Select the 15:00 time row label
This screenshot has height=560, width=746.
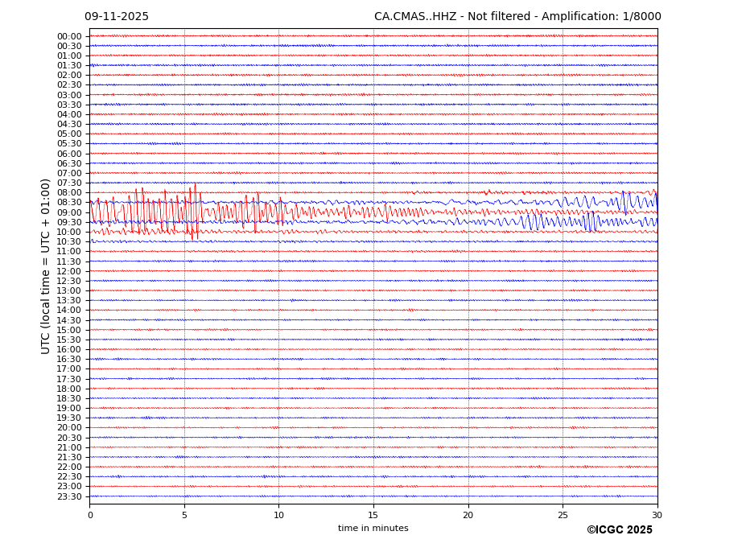[69, 330]
